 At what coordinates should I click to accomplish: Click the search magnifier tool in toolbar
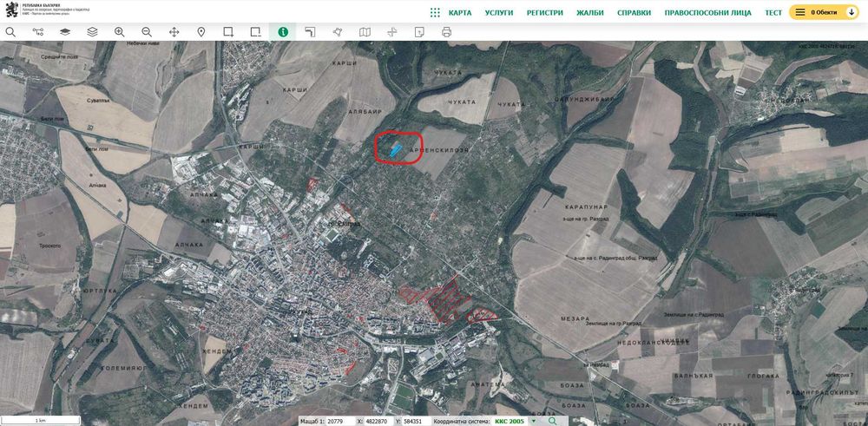10,32
